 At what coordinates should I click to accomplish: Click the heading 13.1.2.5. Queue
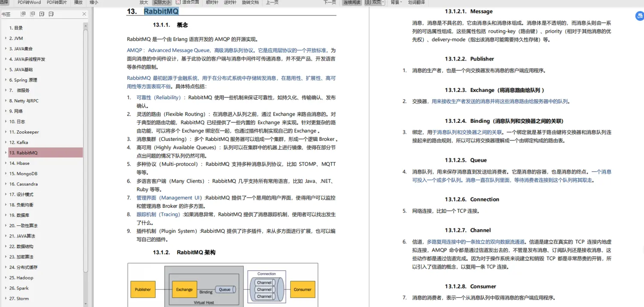pyautogui.click(x=466, y=160)
